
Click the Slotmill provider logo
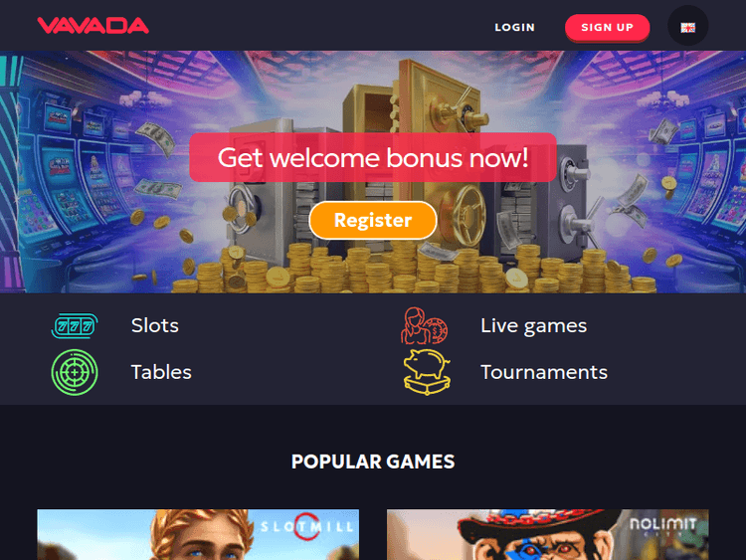pyautogui.click(x=307, y=526)
